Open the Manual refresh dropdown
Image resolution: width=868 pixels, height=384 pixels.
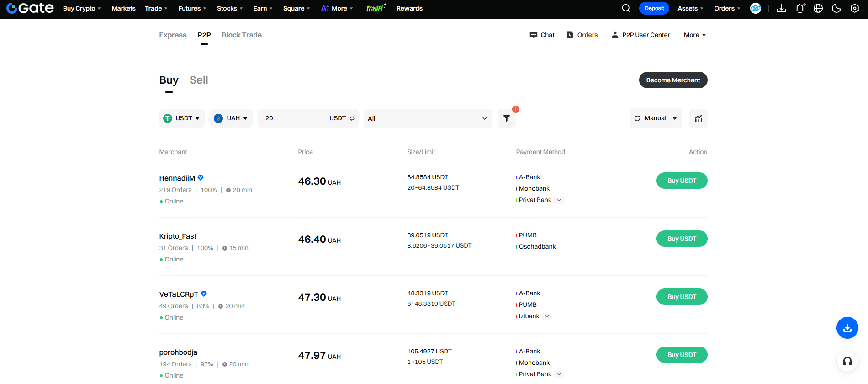click(656, 118)
